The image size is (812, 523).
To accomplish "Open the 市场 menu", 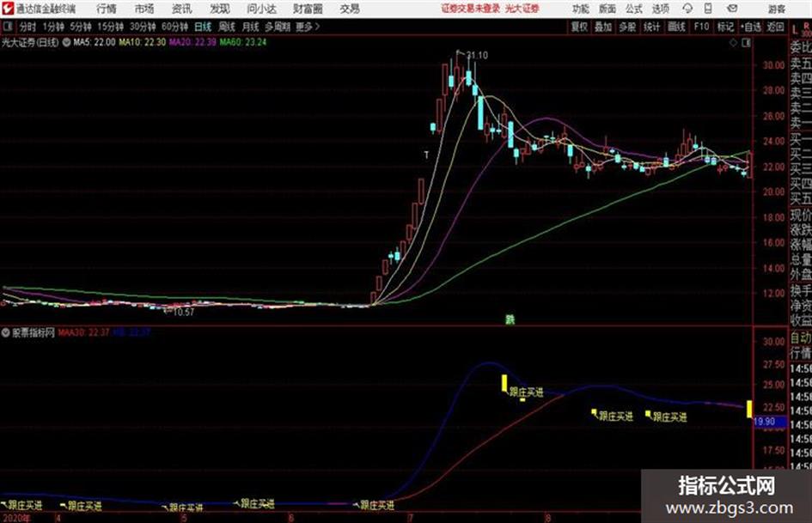I will pyautogui.click(x=144, y=9).
